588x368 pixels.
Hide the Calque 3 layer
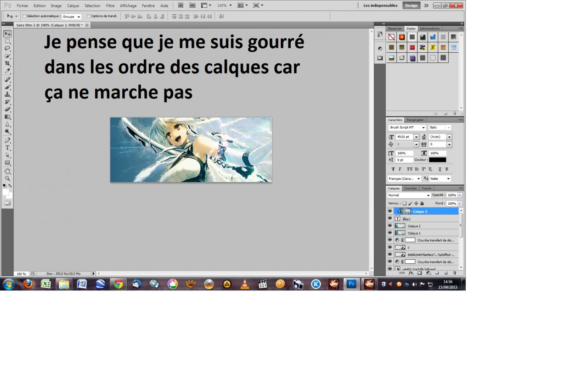point(390,212)
